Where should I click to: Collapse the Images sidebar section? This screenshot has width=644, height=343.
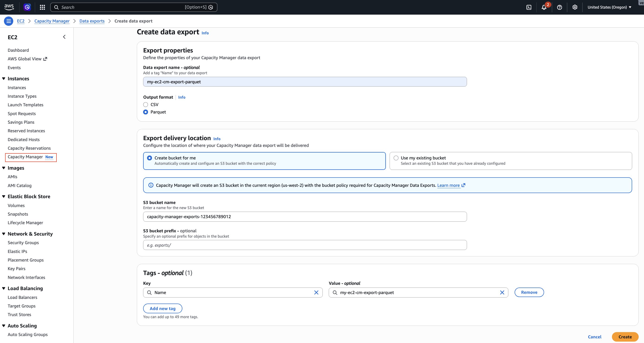[4, 168]
